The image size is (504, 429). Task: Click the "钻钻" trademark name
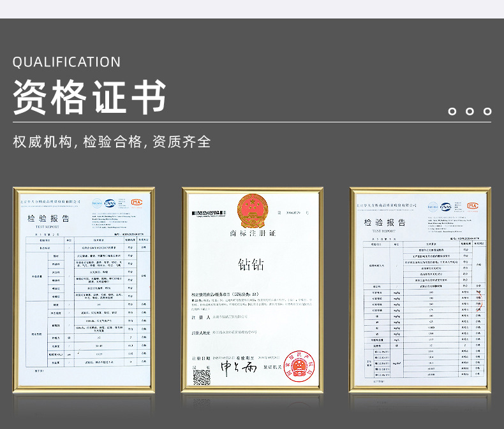tap(251, 265)
